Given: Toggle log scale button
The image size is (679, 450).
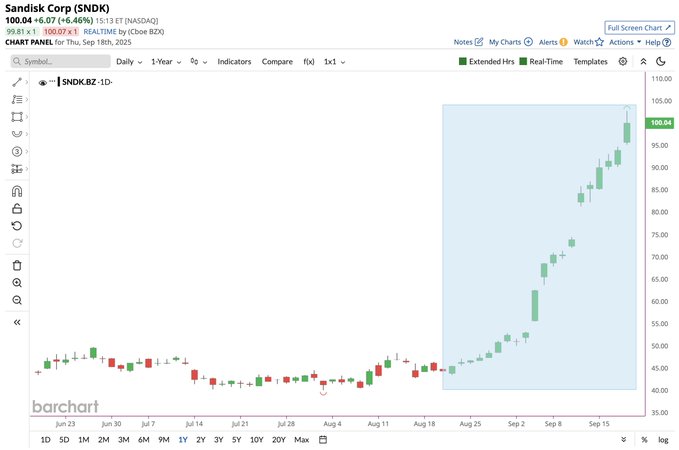Looking at the screenshot, I should coord(663,440).
